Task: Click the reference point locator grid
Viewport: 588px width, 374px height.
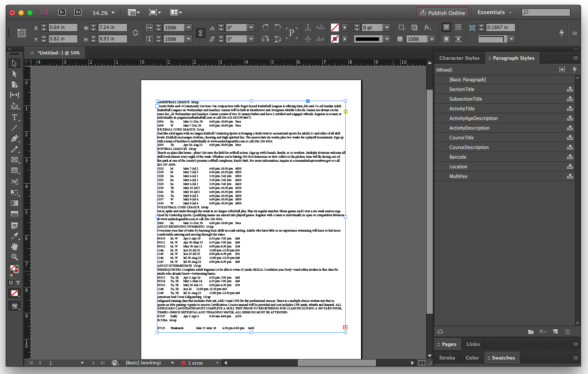Action: pos(22,33)
